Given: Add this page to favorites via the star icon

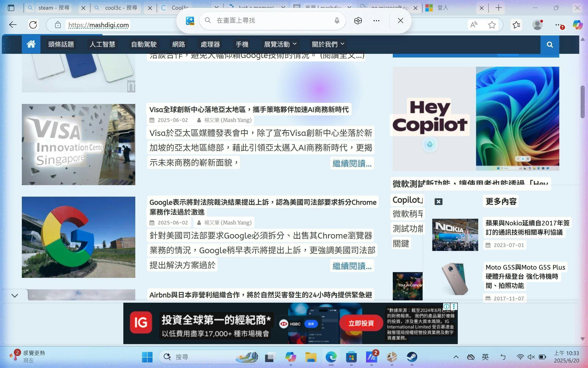Looking at the screenshot, I should click(492, 25).
